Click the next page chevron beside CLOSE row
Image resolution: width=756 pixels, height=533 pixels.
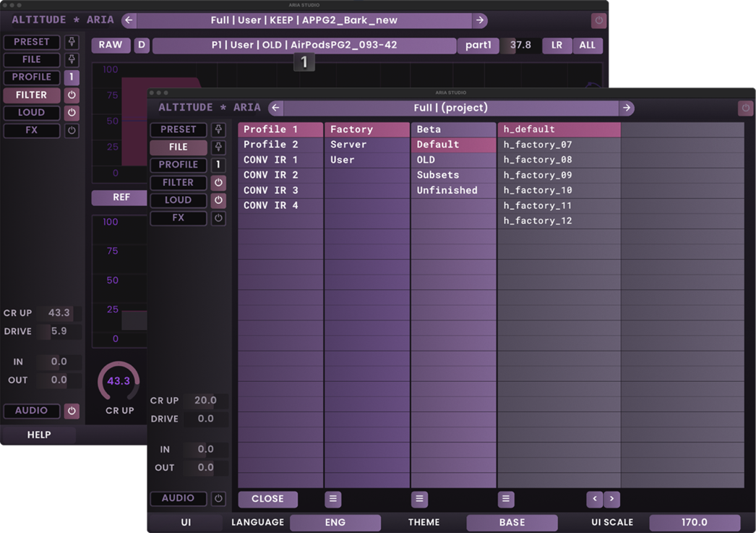[x=612, y=499]
